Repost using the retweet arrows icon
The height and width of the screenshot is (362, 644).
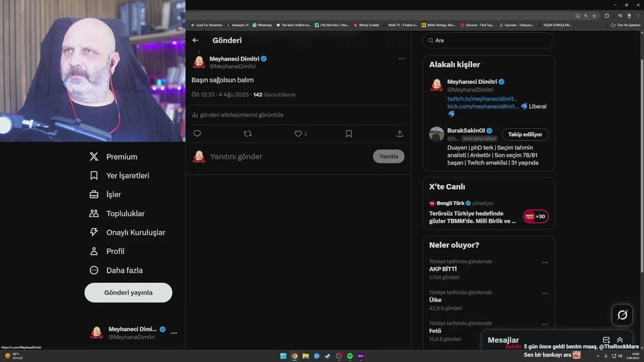tap(248, 134)
